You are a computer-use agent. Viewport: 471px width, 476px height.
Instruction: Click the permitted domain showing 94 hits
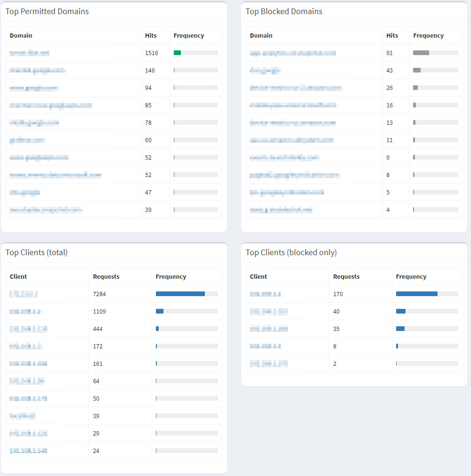tap(33, 88)
